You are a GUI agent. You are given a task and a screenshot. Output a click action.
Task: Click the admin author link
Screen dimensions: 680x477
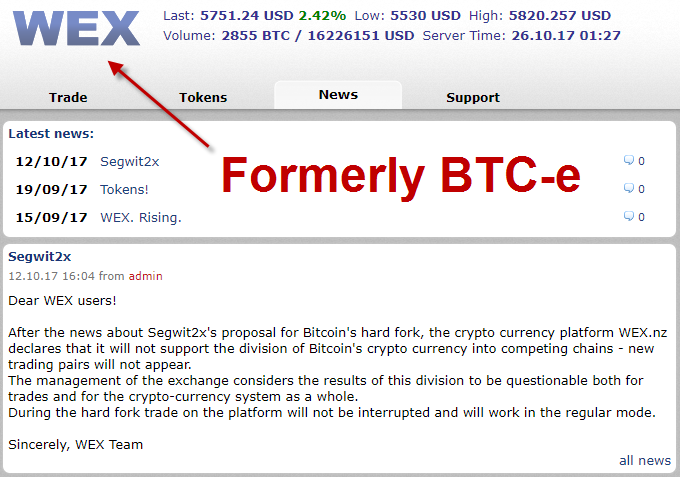pyautogui.click(x=145, y=276)
